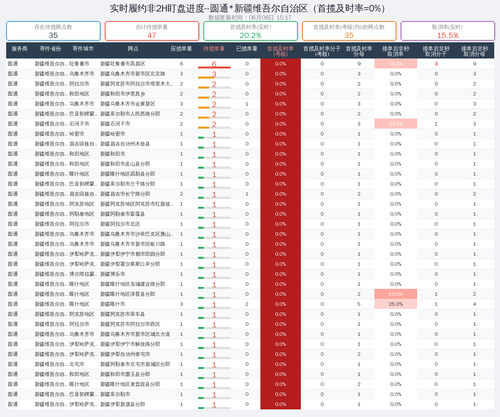The width and height of the screenshot is (500, 417).
Task: Click the 33.3% cell in 石河子市 row
Action: (396, 124)
